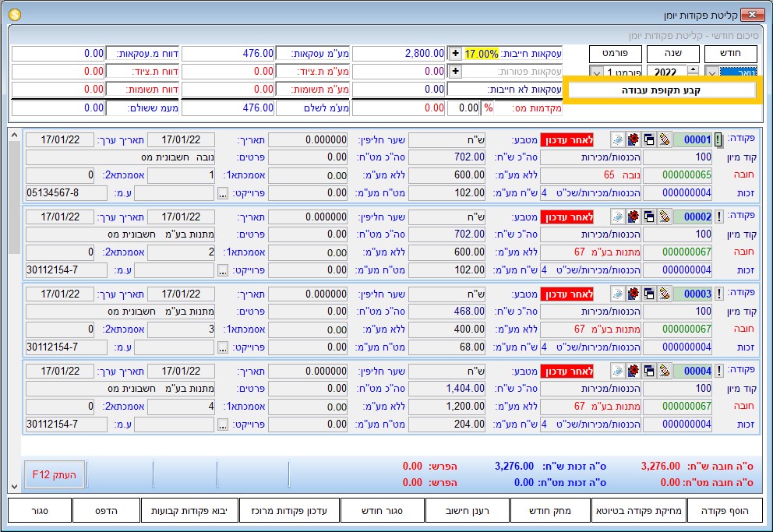
Task: Click the duplicate windows icon in entry 00003
Action: (649, 294)
